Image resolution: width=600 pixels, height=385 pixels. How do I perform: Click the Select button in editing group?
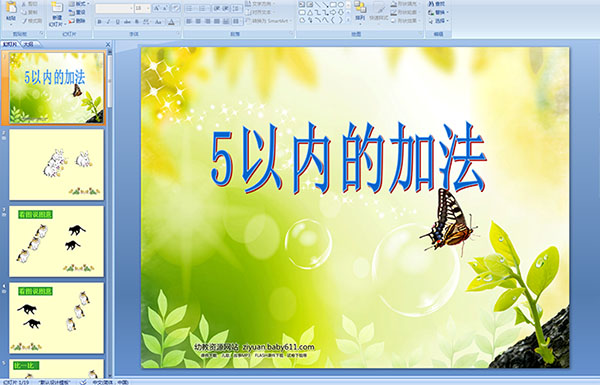pos(439,21)
